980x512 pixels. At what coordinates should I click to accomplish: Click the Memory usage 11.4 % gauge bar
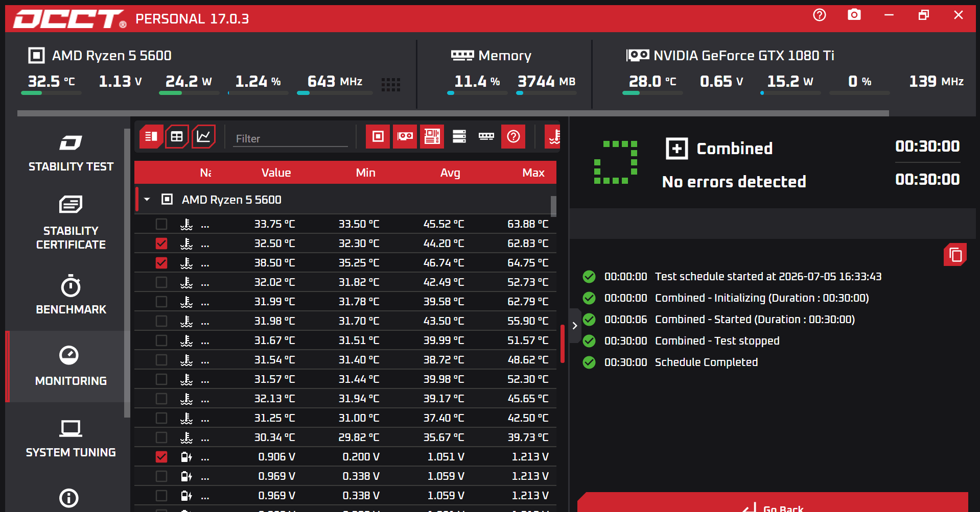point(477,93)
